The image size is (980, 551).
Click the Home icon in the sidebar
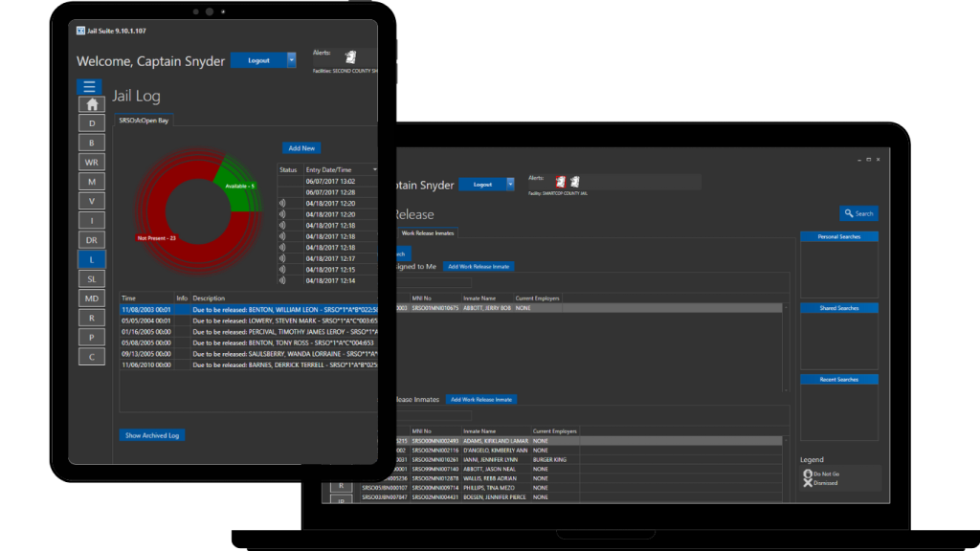tap(91, 103)
